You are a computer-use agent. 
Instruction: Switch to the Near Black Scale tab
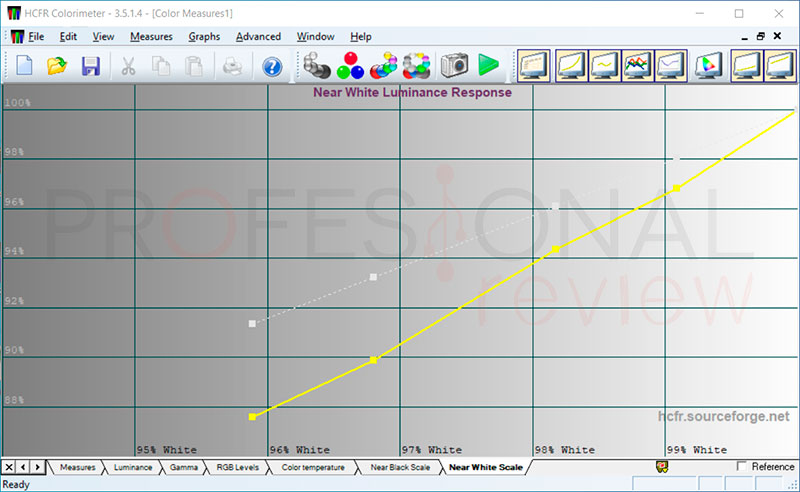click(400, 467)
